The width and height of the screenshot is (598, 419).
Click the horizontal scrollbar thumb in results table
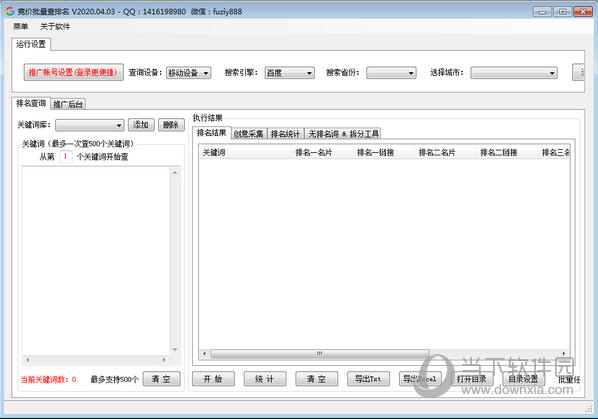320,353
